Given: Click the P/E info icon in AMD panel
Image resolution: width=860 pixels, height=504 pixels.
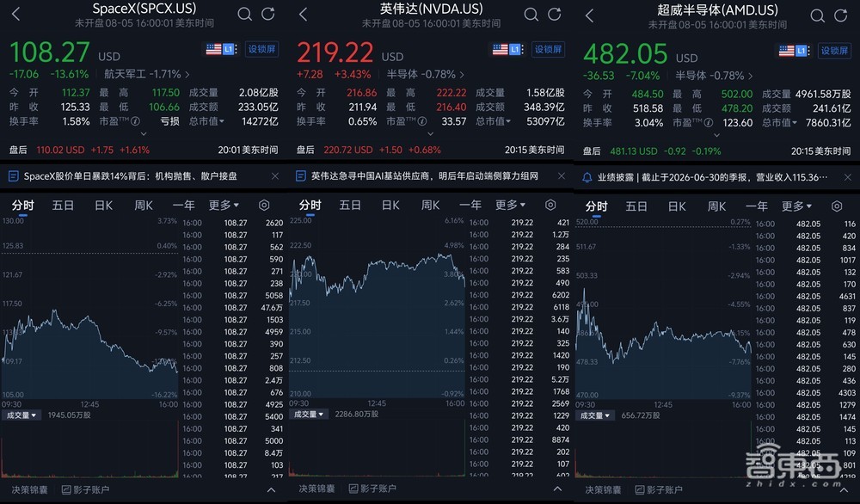Looking at the screenshot, I should (708, 123).
